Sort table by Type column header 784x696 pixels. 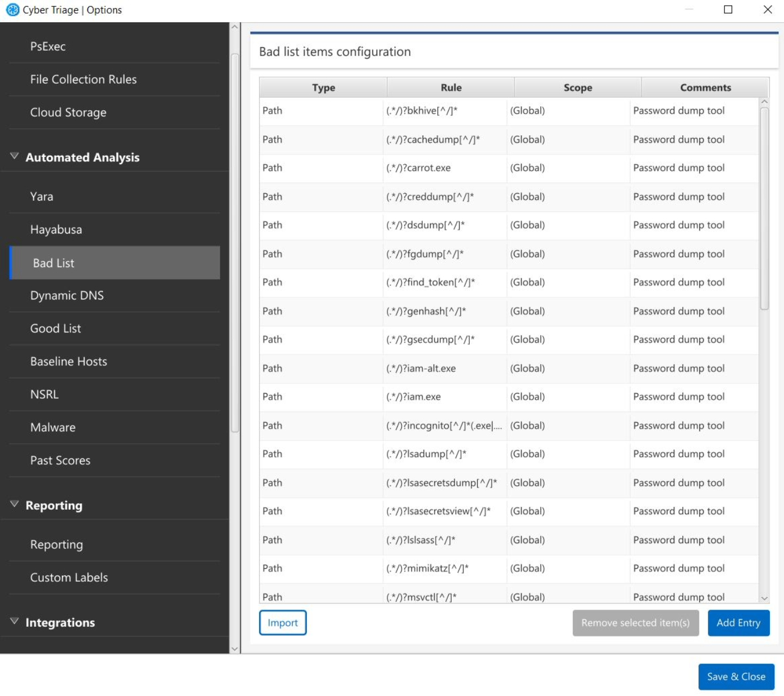click(x=323, y=87)
